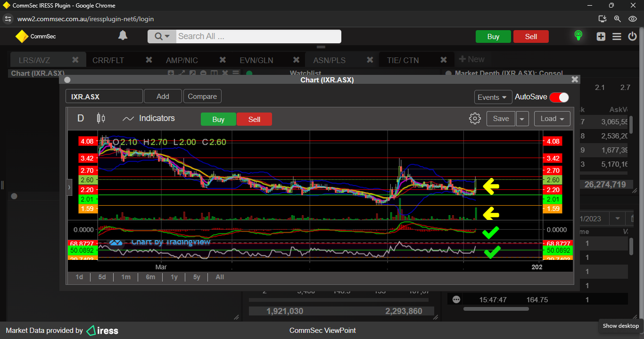Select the 5y time range
644x339 pixels.
click(x=197, y=277)
